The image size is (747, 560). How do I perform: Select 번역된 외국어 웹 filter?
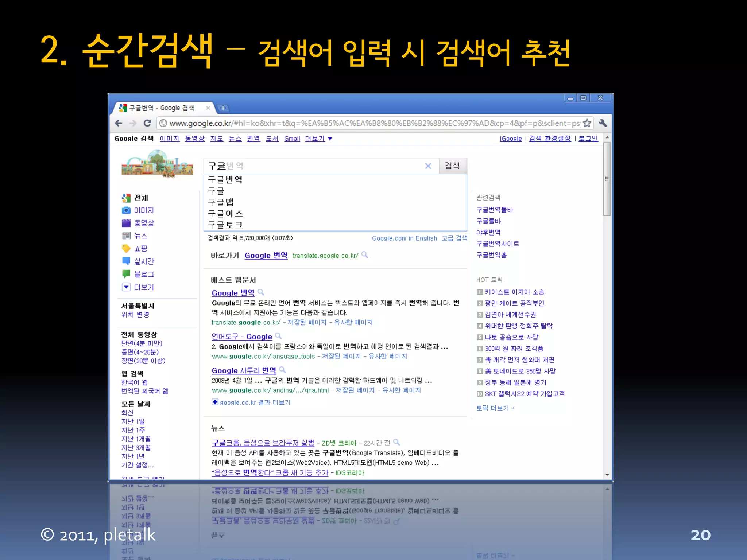(145, 391)
